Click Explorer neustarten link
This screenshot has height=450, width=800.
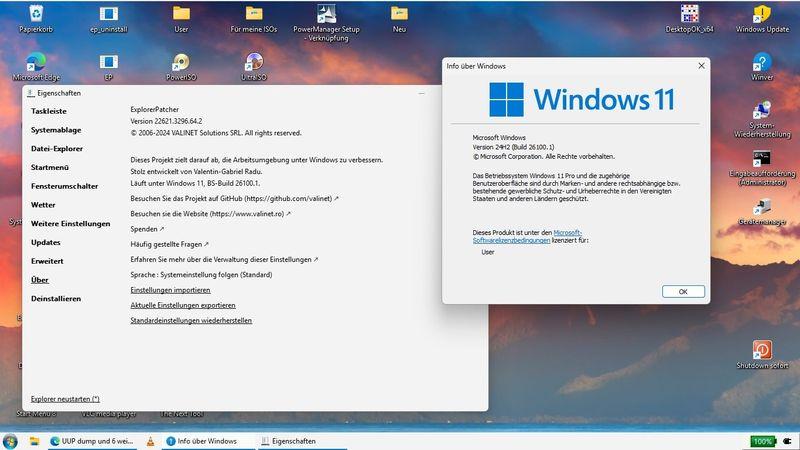tap(65, 399)
